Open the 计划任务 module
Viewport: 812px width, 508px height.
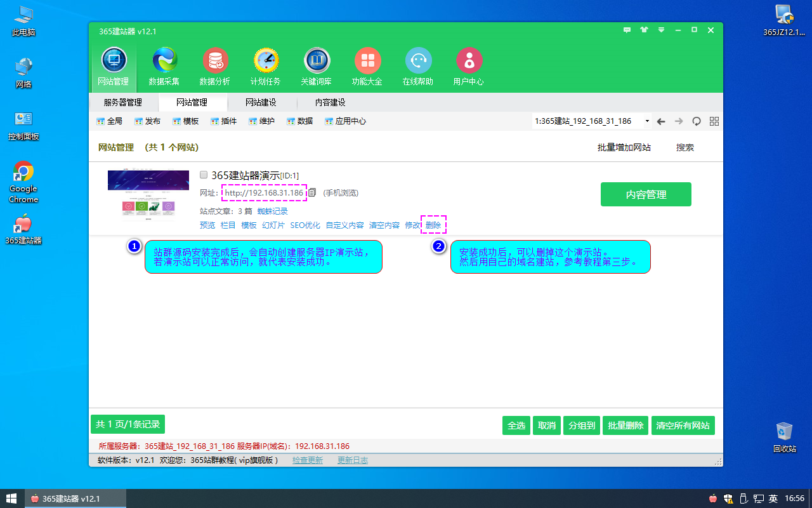(266, 67)
